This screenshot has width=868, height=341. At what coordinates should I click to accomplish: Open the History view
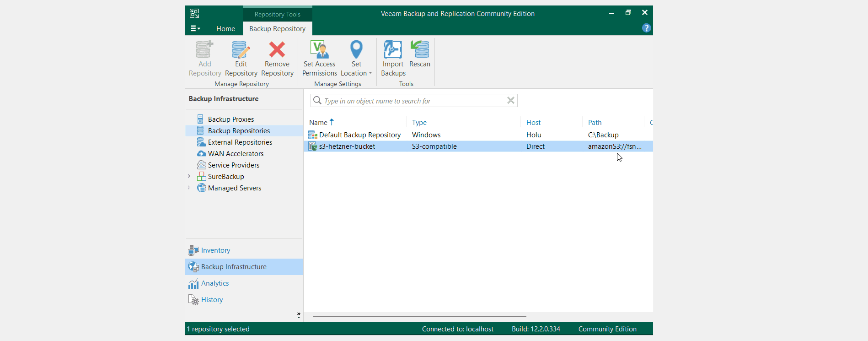(244, 300)
